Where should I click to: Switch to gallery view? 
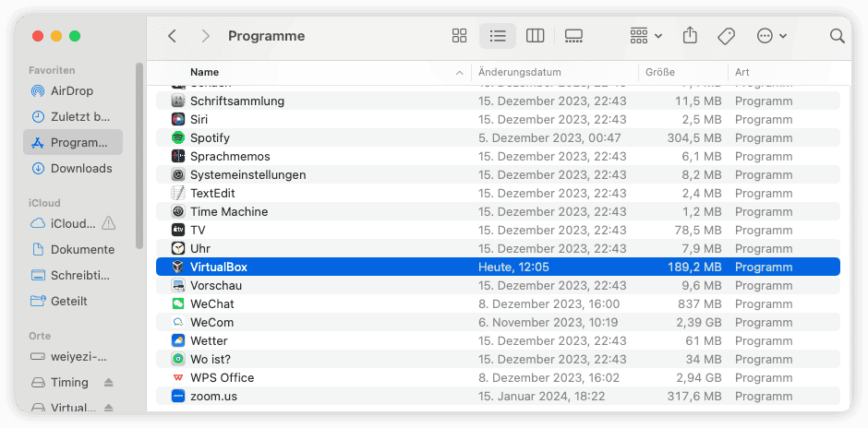(x=573, y=36)
